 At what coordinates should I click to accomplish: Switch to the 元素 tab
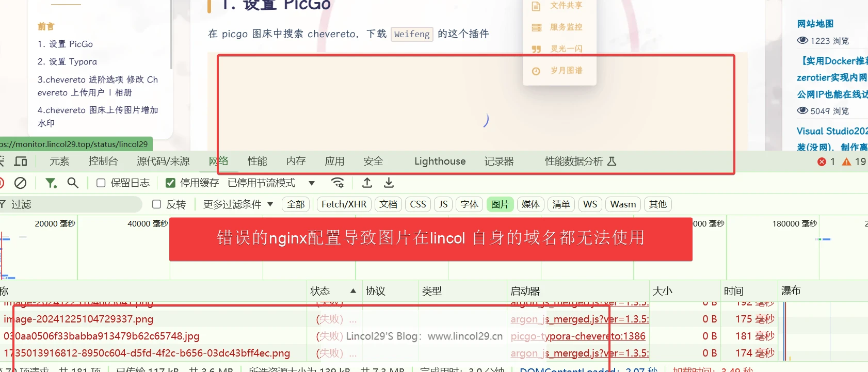(x=59, y=161)
